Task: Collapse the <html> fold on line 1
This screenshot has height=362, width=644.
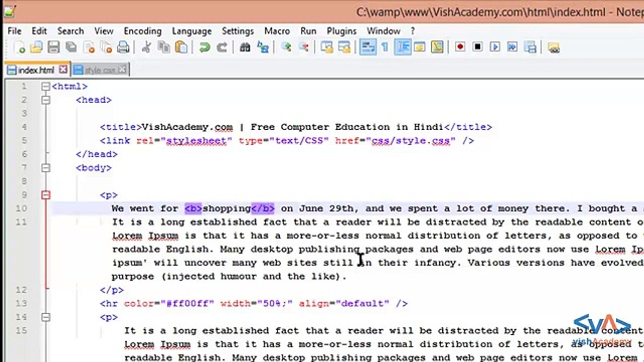Action: coord(46,86)
